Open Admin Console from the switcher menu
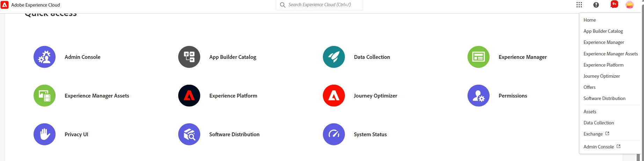 click(599, 147)
